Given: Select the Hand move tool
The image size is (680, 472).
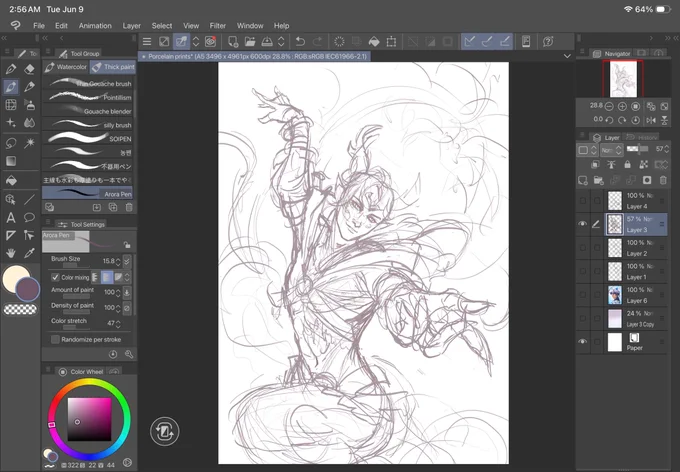Looking at the screenshot, I should tap(11, 253).
